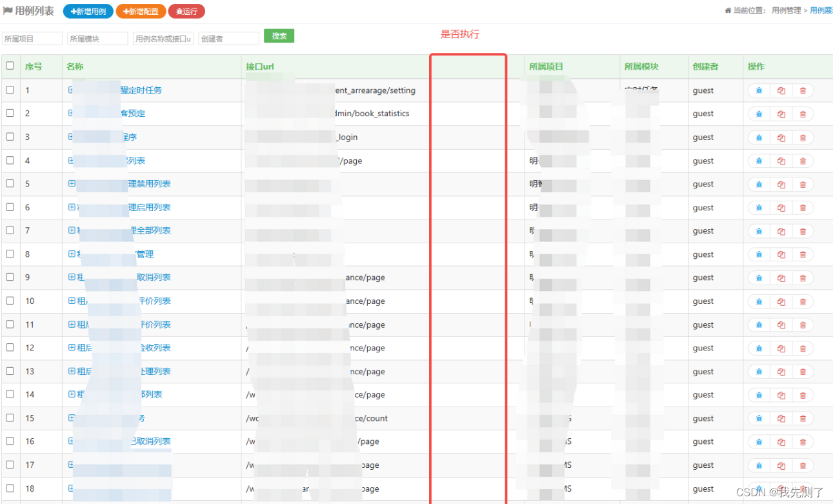Select the checkbox for row 4

coord(10,160)
